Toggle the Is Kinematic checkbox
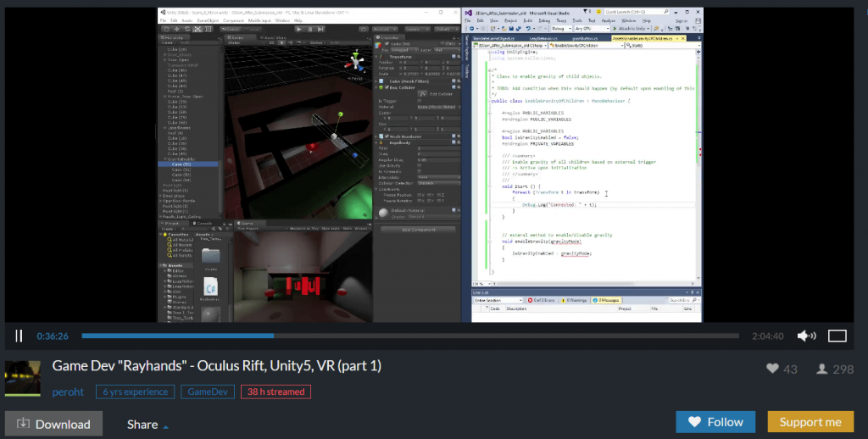 (419, 171)
